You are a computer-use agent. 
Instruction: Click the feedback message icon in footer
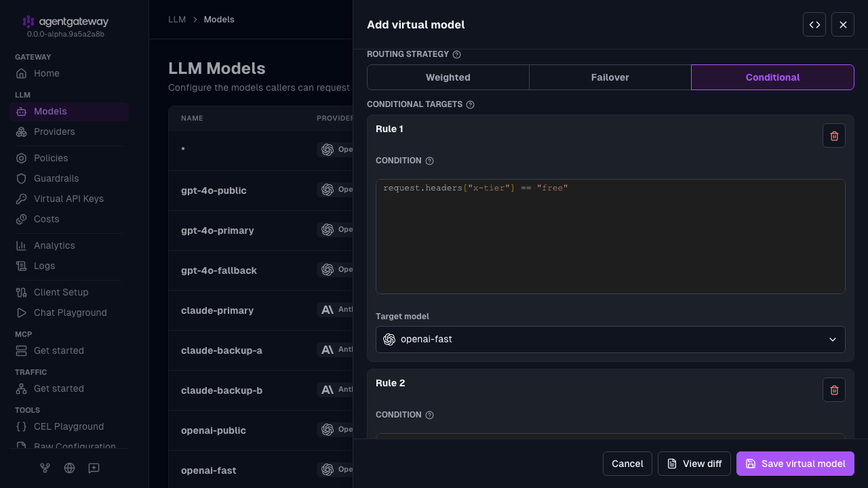(94, 468)
